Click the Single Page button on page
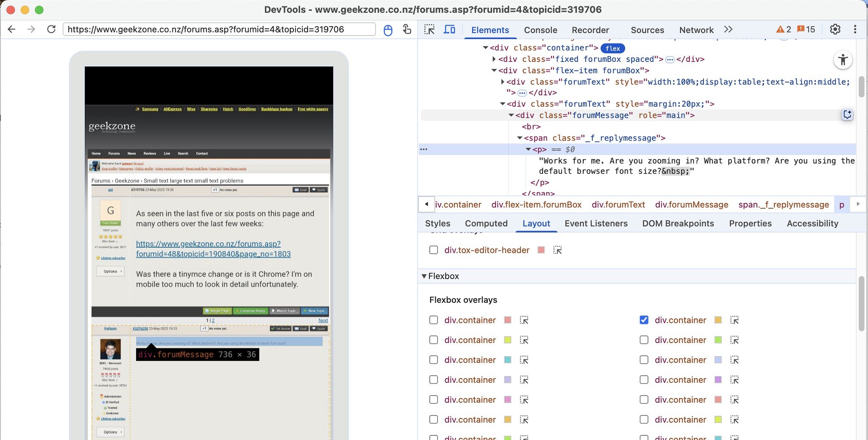 [217, 311]
